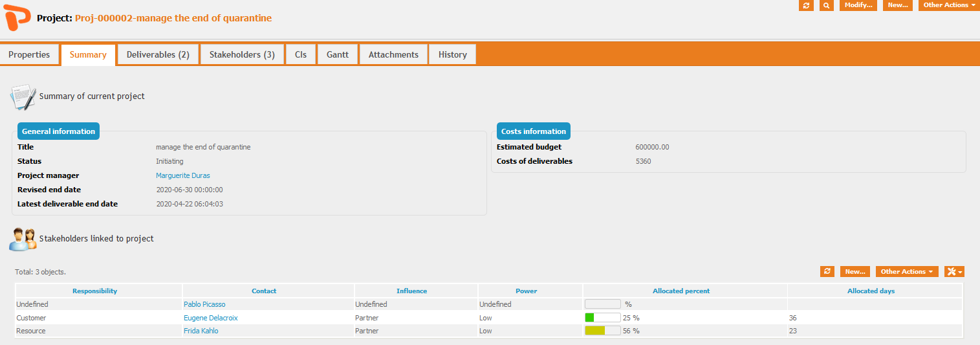Click Eugene Delacroix's 25% progress bar
This screenshot has height=345, width=980.
point(602,318)
